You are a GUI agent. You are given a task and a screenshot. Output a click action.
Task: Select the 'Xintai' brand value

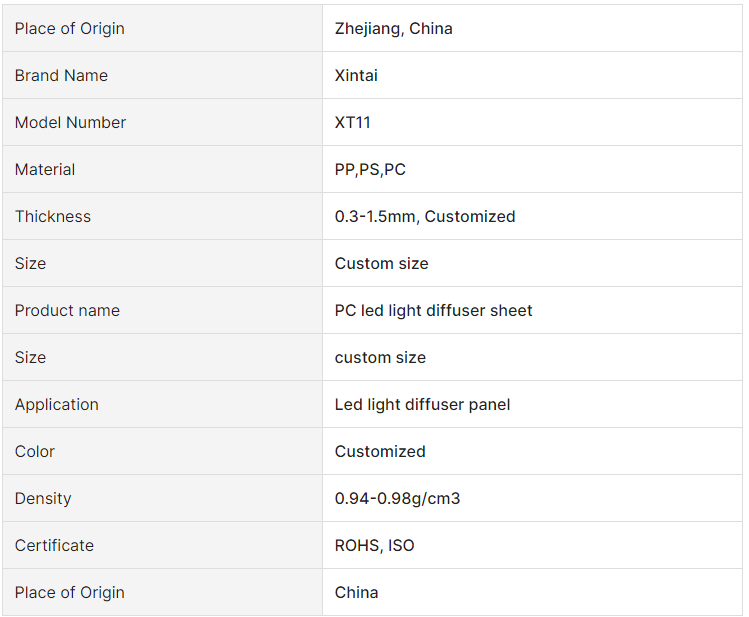click(x=356, y=76)
